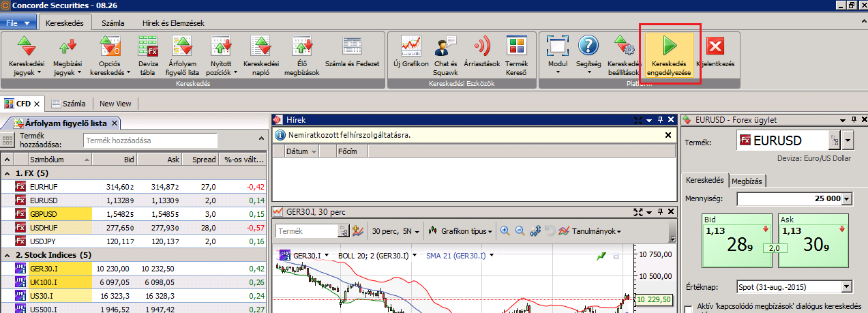Switch to Számla ribbon tab

(113, 23)
